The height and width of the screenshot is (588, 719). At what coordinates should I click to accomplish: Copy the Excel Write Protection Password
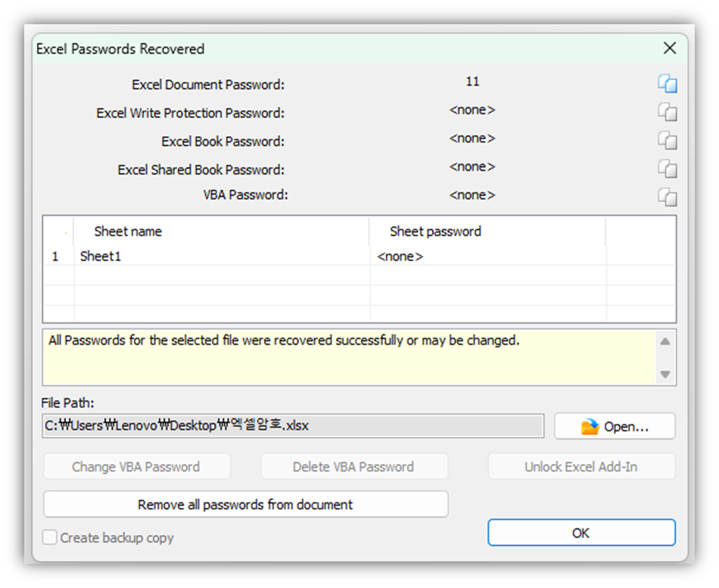667,113
